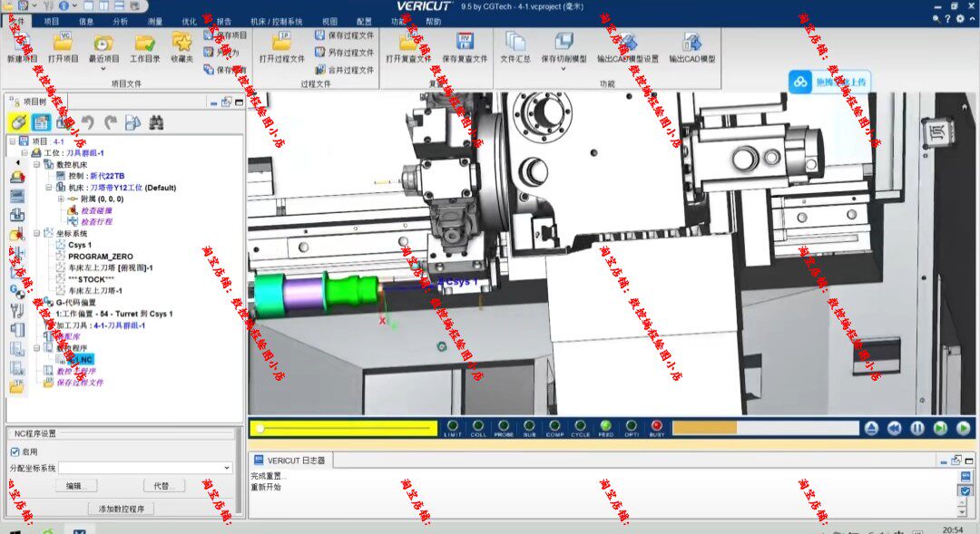Collapse the 项目: 4-1 tree node
This screenshot has height=534, width=980.
click(13, 141)
